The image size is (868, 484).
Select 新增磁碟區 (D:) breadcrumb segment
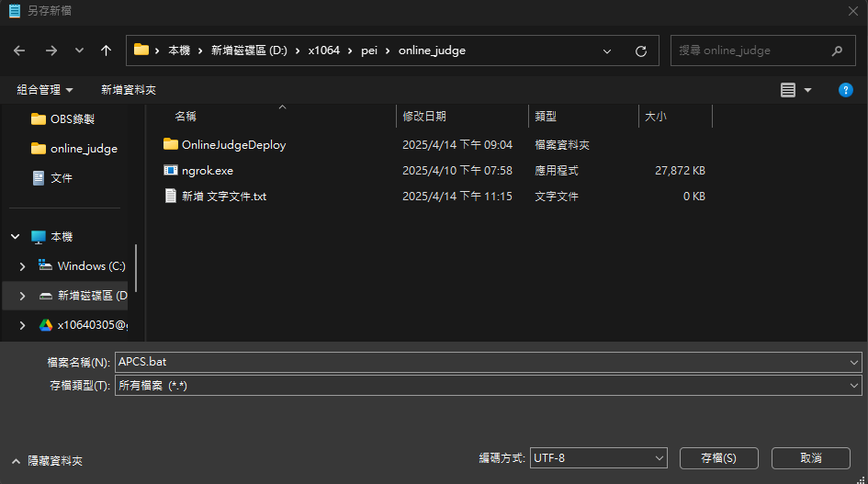pos(249,51)
